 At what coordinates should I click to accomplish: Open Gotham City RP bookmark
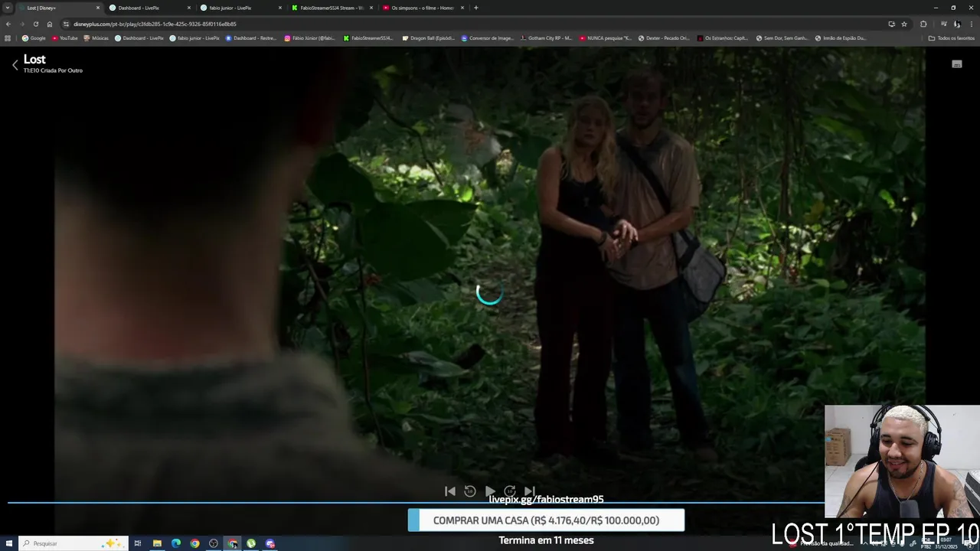(x=546, y=37)
